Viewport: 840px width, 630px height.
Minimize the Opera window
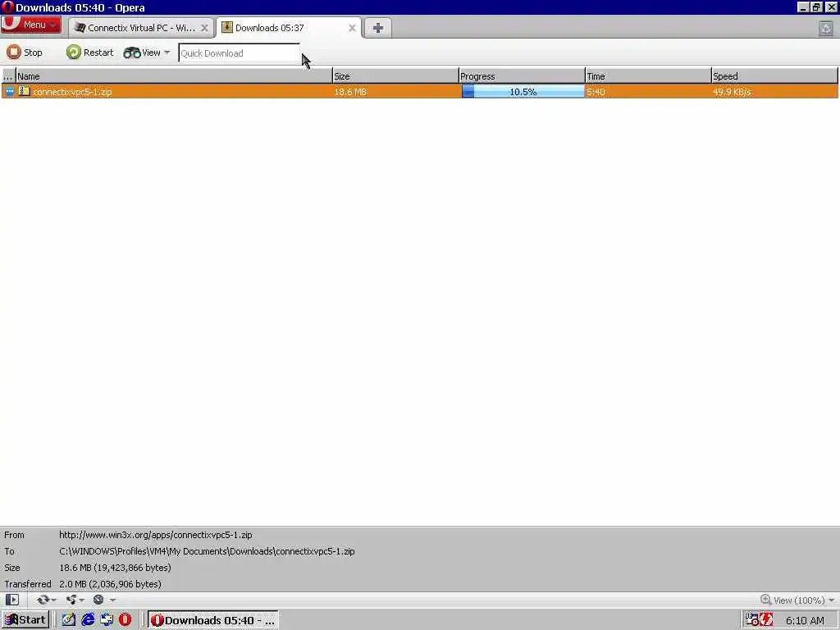click(x=802, y=7)
